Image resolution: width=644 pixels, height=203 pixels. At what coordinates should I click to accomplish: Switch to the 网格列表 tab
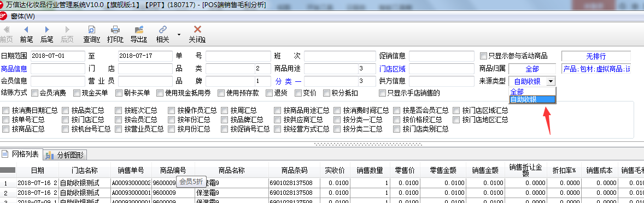(21, 154)
